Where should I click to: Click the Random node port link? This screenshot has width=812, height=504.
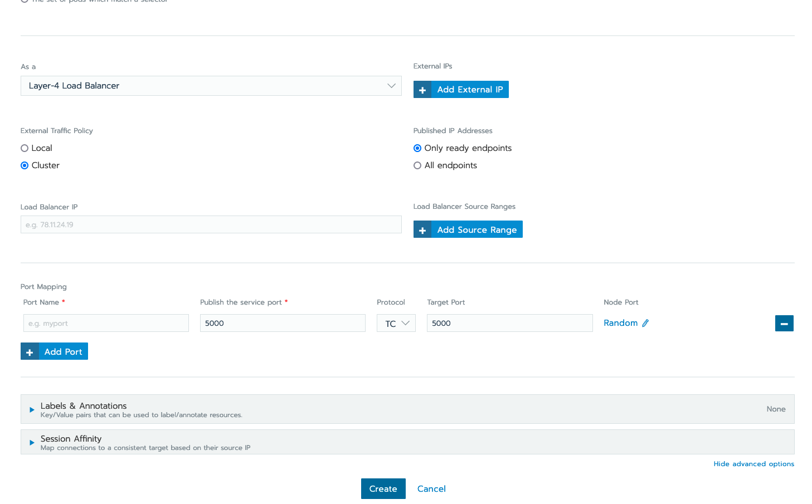click(620, 323)
